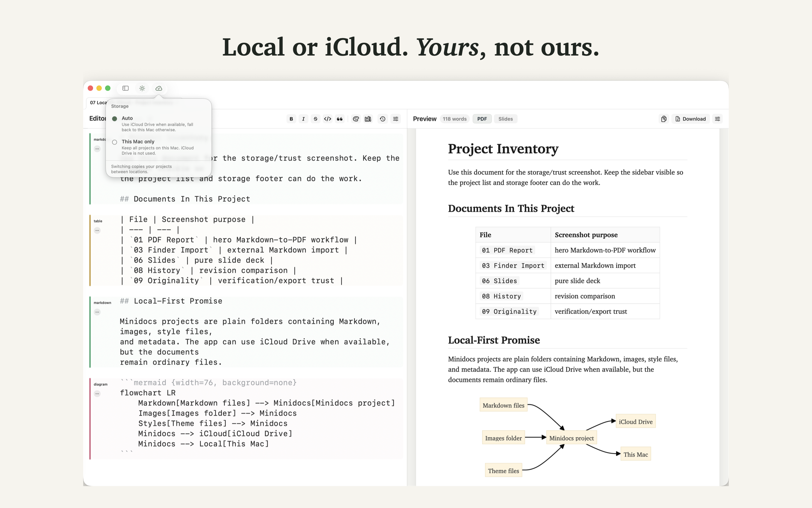Click the diagram block type label
The height and width of the screenshot is (508, 812).
pos(100,384)
